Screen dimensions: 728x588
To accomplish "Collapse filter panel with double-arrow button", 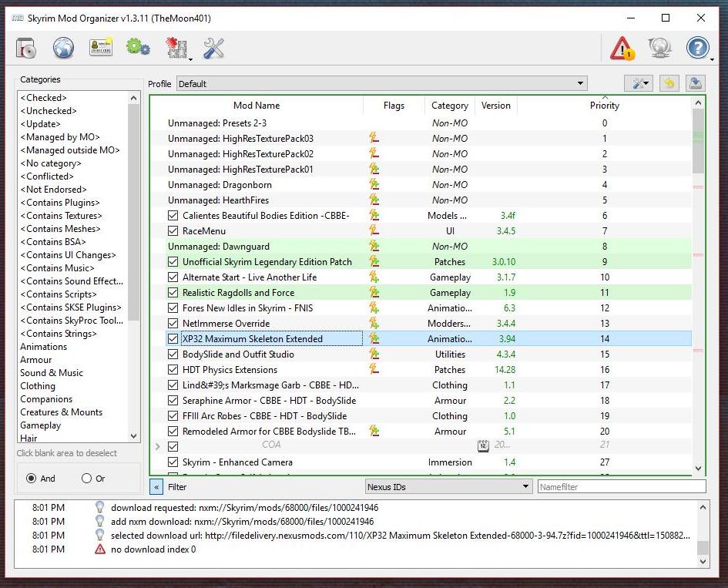I will point(156,487).
